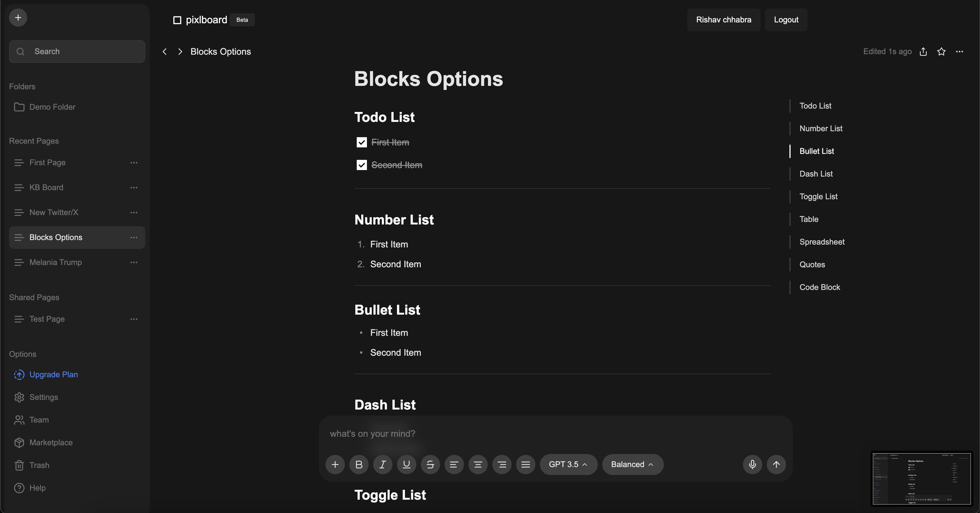Uncheck the Second Item todo checkbox

[x=362, y=165]
